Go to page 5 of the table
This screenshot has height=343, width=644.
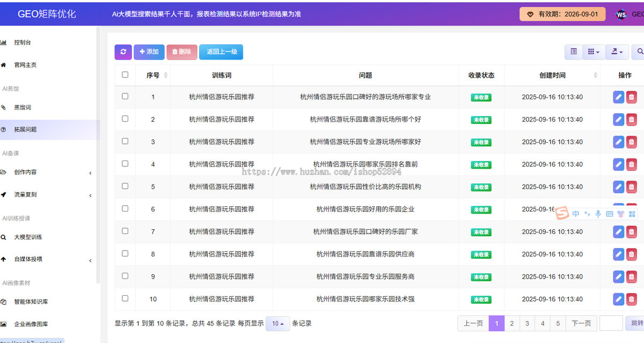pos(558,323)
